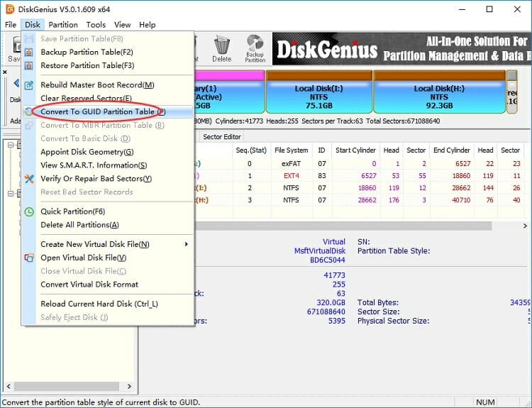The height and width of the screenshot is (408, 532).
Task: Collapse the first disk tree node
Action: click(11, 145)
